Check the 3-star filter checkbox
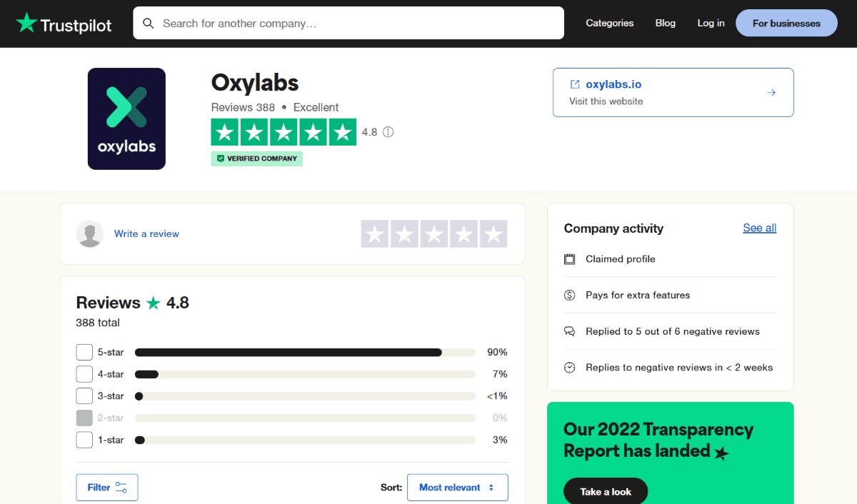Screen dimensions: 857x504 pyautogui.click(x=84, y=396)
